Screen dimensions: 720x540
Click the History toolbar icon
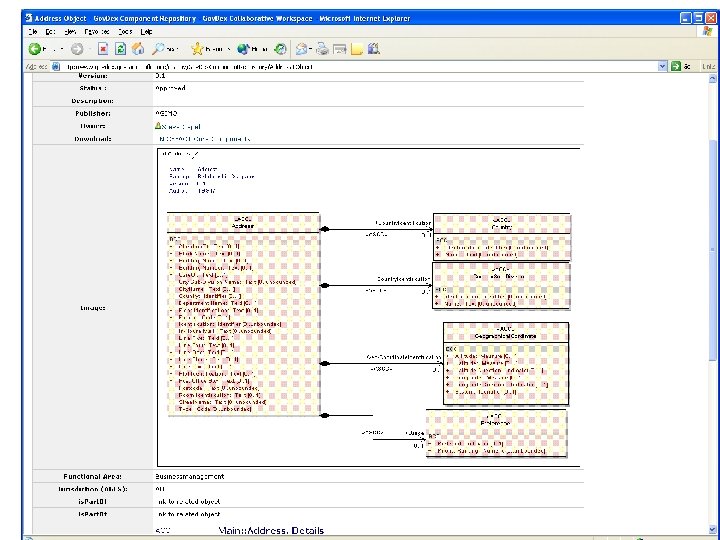click(281, 48)
